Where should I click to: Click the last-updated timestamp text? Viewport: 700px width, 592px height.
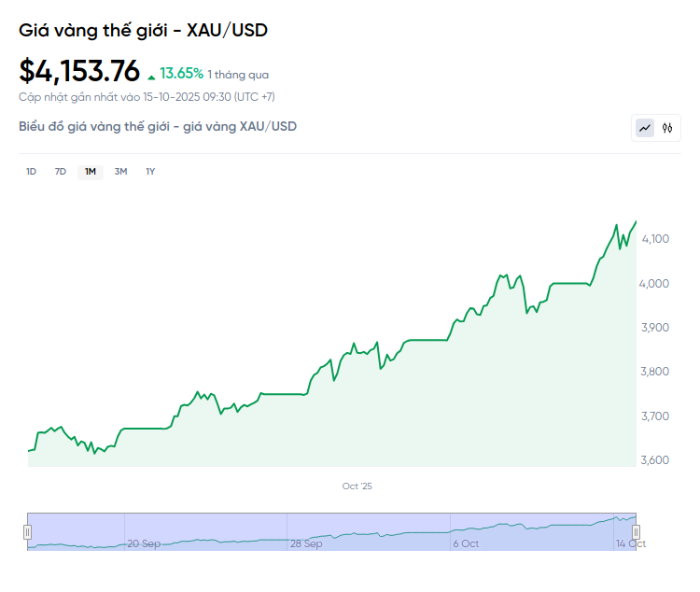[147, 96]
